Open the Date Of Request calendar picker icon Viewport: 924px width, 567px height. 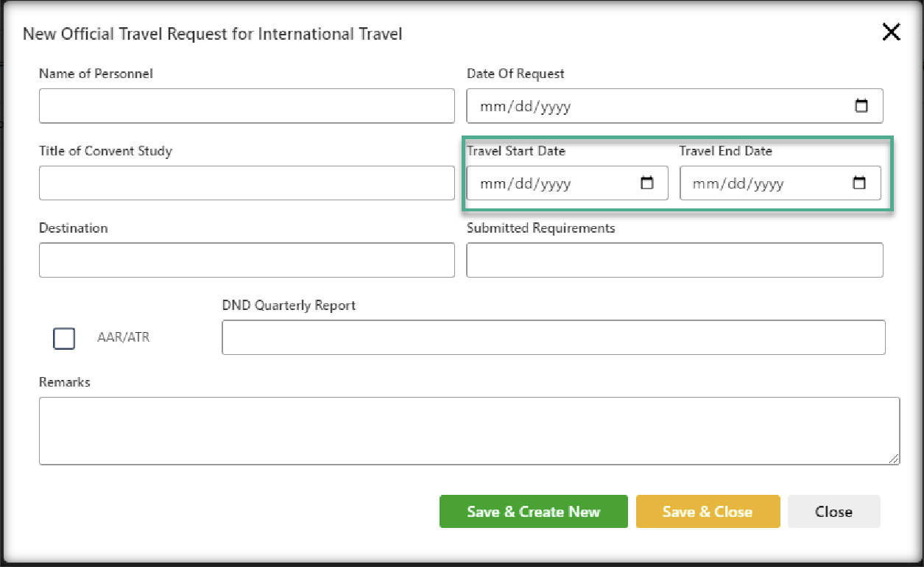tap(861, 106)
